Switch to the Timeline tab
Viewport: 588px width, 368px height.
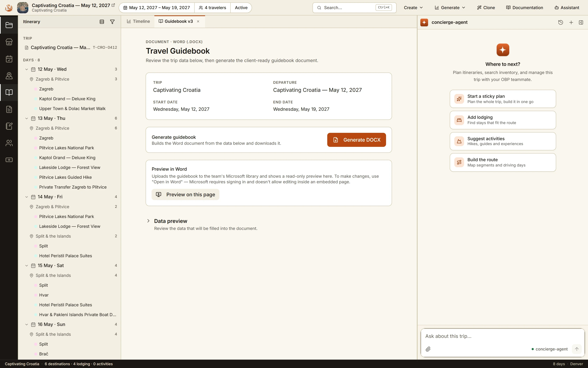coord(138,21)
